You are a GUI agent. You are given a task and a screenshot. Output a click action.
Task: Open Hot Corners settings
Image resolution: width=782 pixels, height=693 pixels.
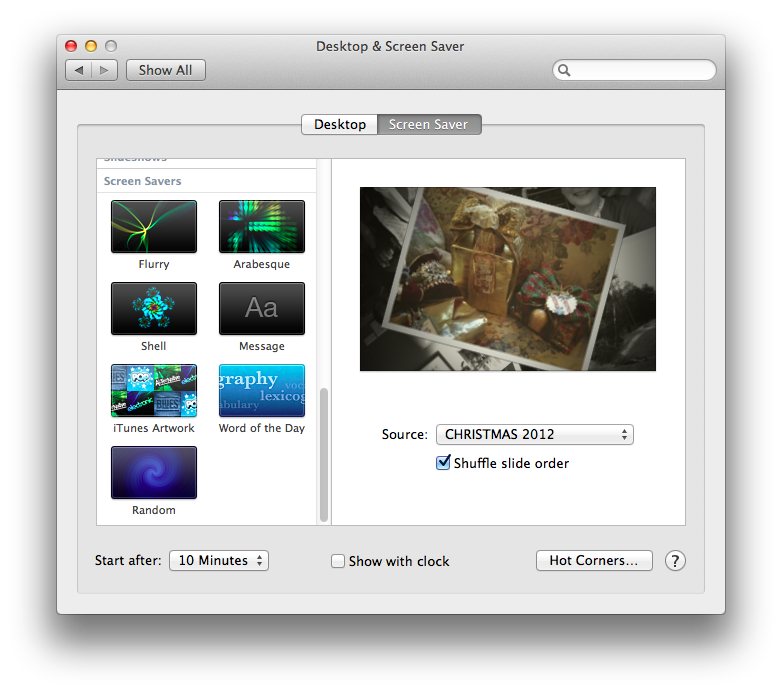(x=594, y=560)
